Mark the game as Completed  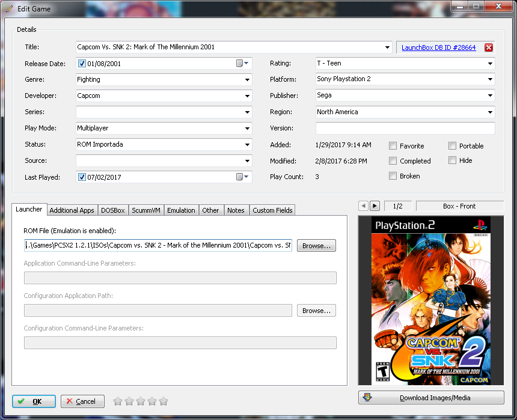click(x=393, y=160)
